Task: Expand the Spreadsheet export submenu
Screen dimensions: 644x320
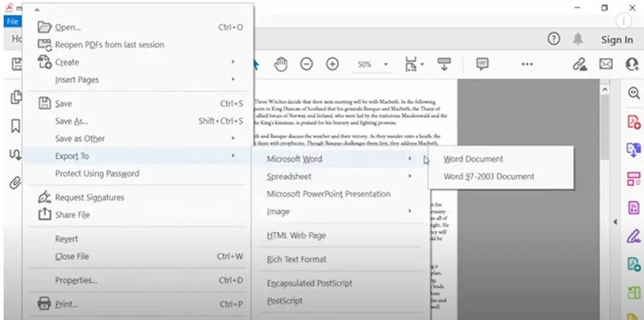Action: 410,176
